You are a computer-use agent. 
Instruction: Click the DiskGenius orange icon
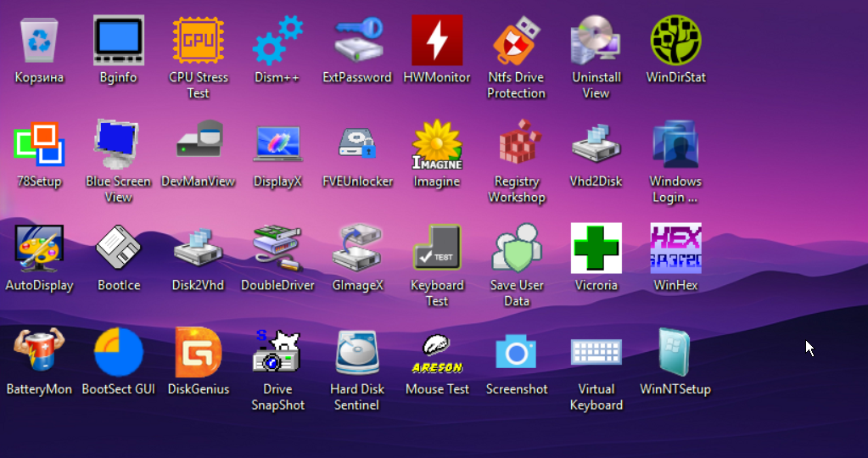(199, 352)
